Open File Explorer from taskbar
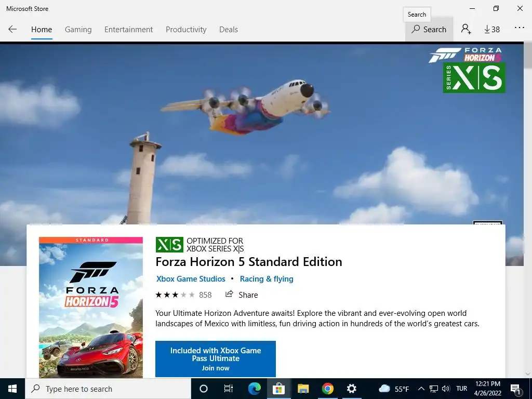The image size is (532, 399). pos(303,389)
